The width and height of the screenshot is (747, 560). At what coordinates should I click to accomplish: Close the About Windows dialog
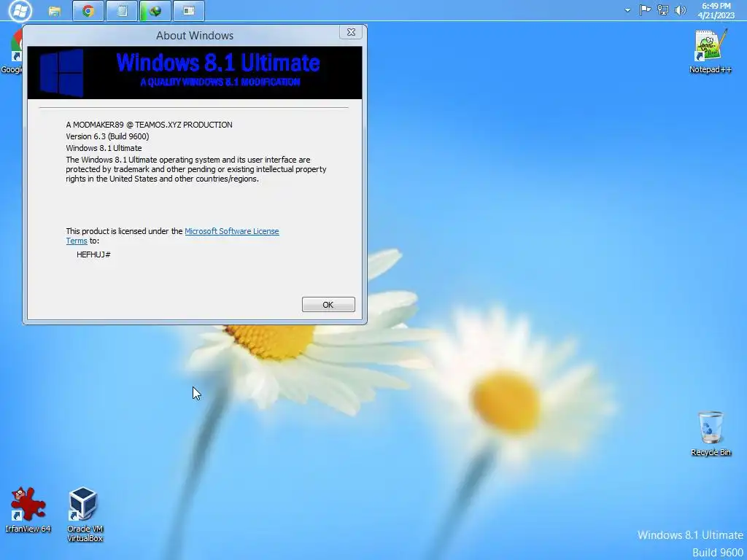[351, 32]
